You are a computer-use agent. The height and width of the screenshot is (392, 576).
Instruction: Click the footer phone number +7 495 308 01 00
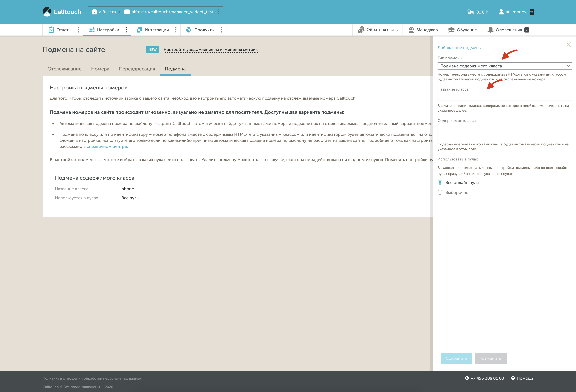[x=487, y=378]
